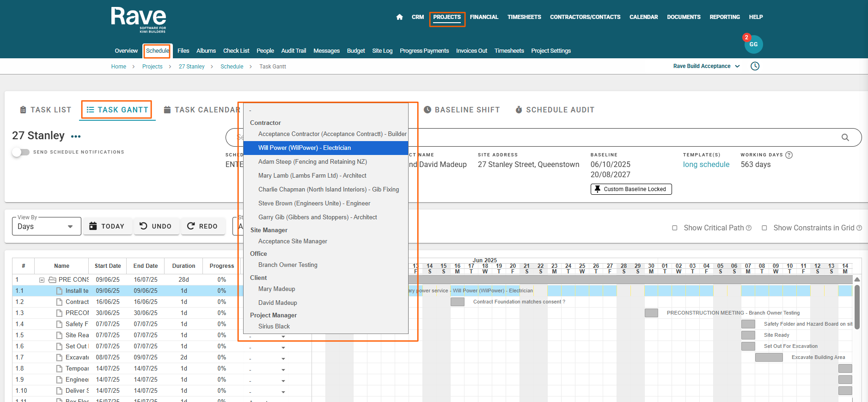Click the document icon in Excavate row
868x402 pixels.
tap(59, 358)
